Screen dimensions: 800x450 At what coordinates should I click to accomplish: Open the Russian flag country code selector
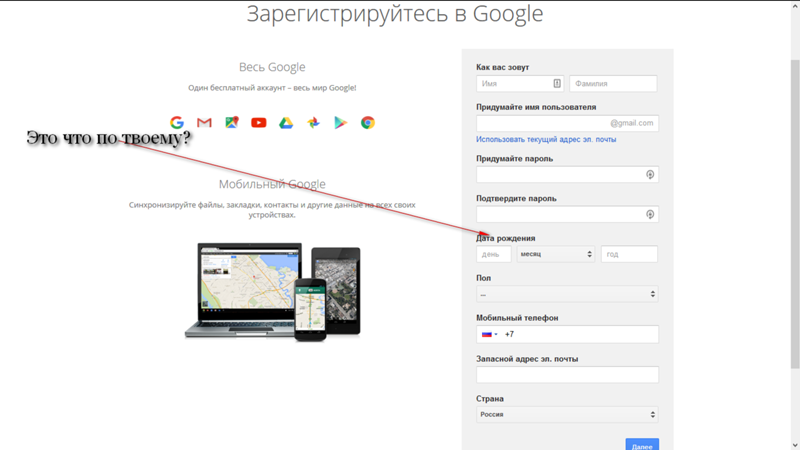click(489, 334)
